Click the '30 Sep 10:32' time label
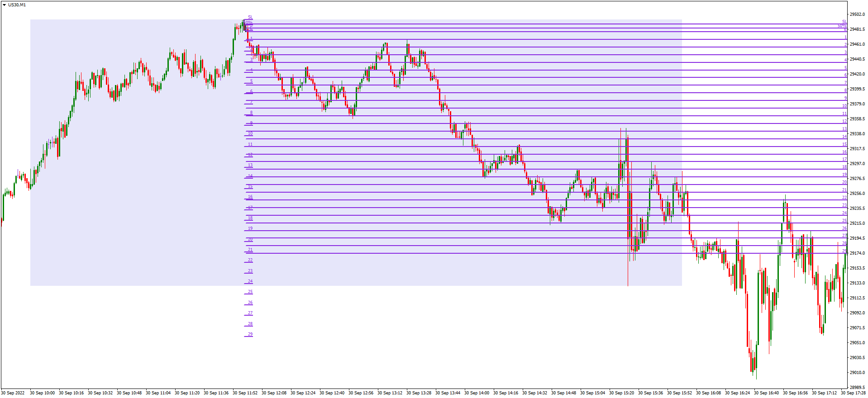The image size is (868, 398). (x=100, y=393)
